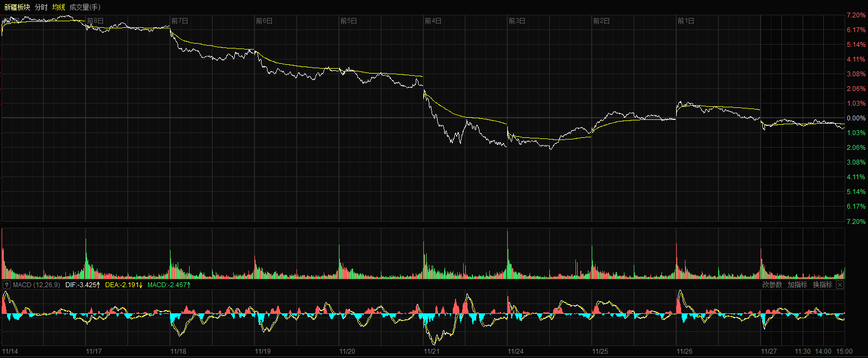Click the MACD help question mark icon
The height and width of the screenshot is (358, 868).
7,285
